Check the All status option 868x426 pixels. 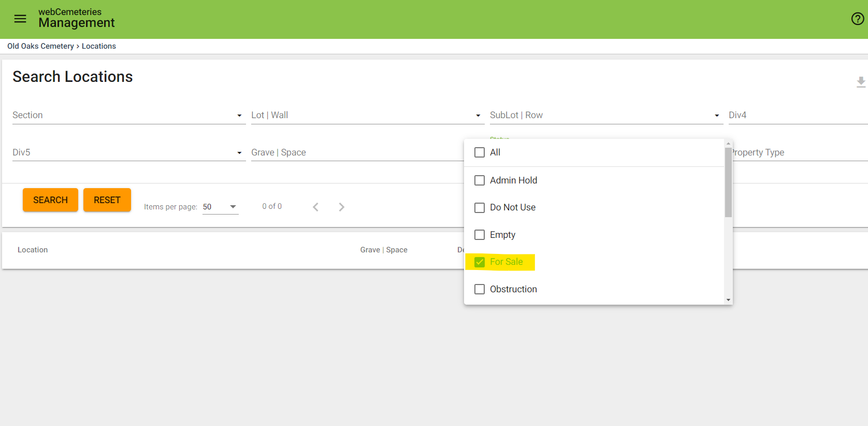point(480,152)
